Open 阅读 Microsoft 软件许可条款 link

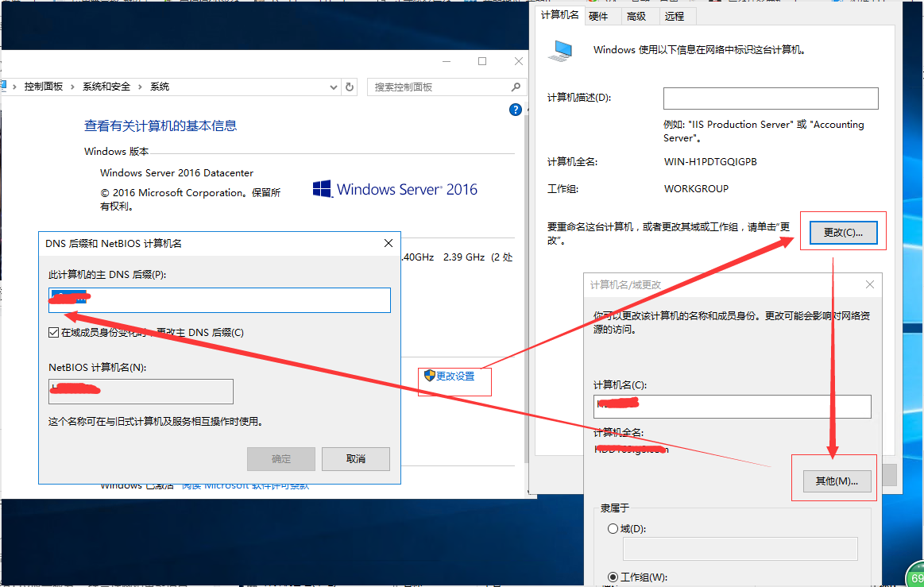coord(245,485)
